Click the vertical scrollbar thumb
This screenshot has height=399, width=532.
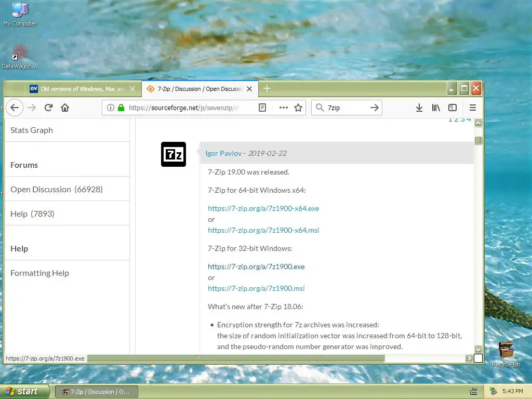coord(478,140)
